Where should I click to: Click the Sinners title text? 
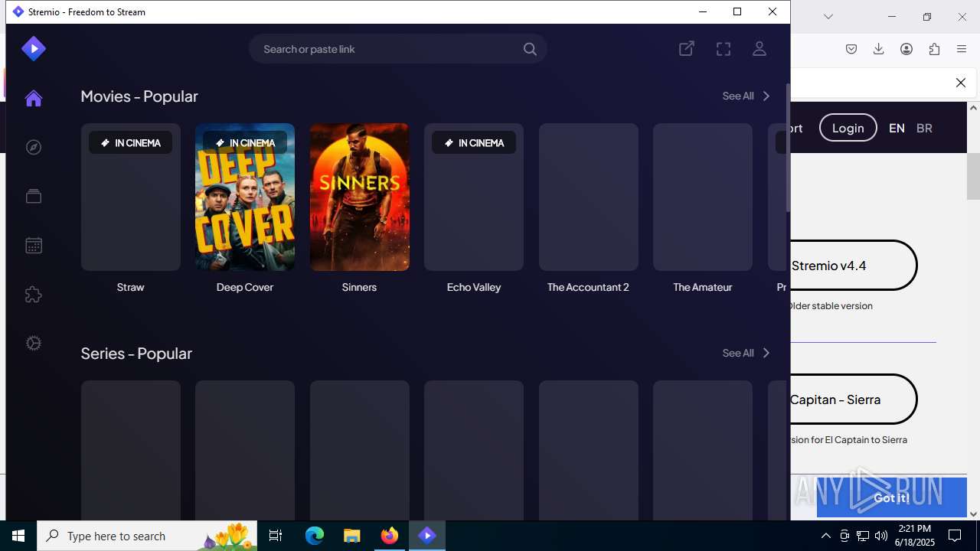[x=360, y=287]
